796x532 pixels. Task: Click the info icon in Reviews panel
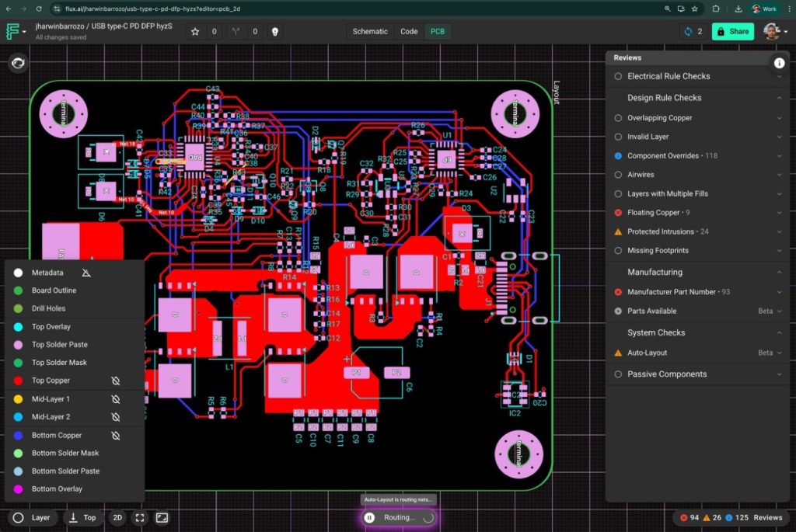pos(779,63)
